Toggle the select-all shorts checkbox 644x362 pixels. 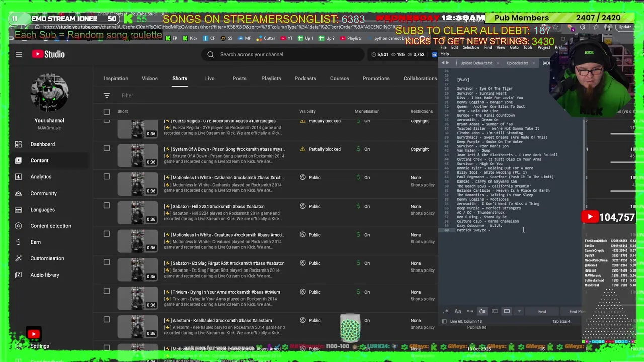click(107, 112)
